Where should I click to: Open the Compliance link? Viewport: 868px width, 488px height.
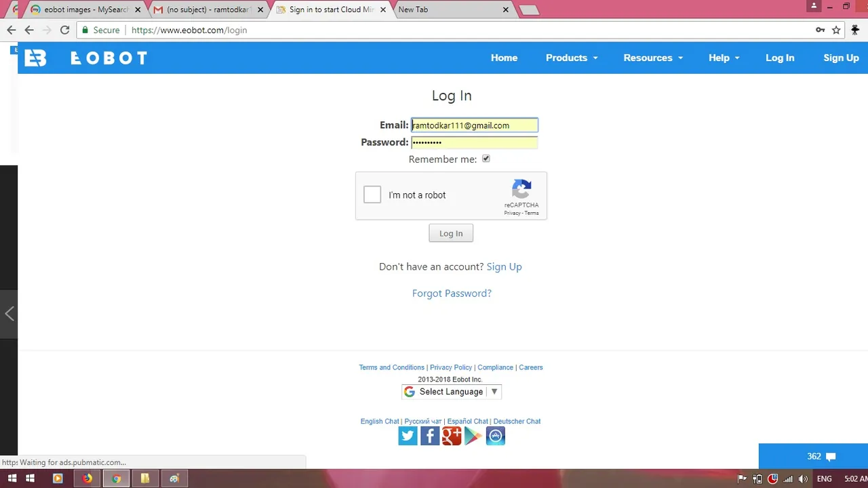495,367
